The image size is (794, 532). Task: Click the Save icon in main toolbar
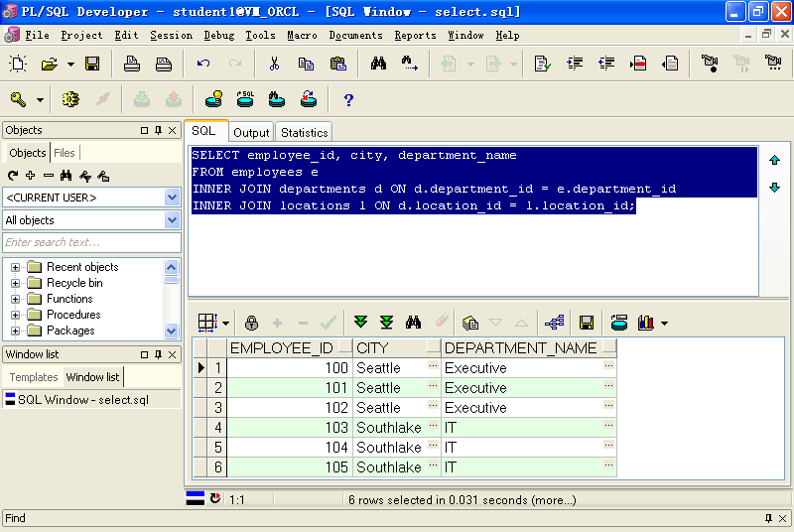click(x=92, y=65)
